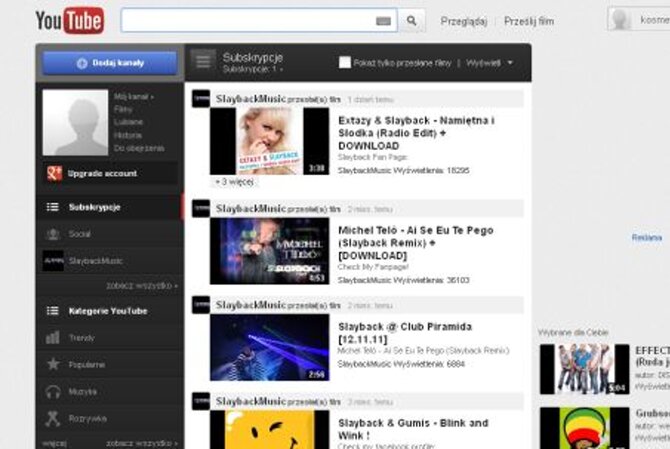Click the guide list icon beside Subskrypcje header
The height and width of the screenshot is (449, 670).
point(203,60)
